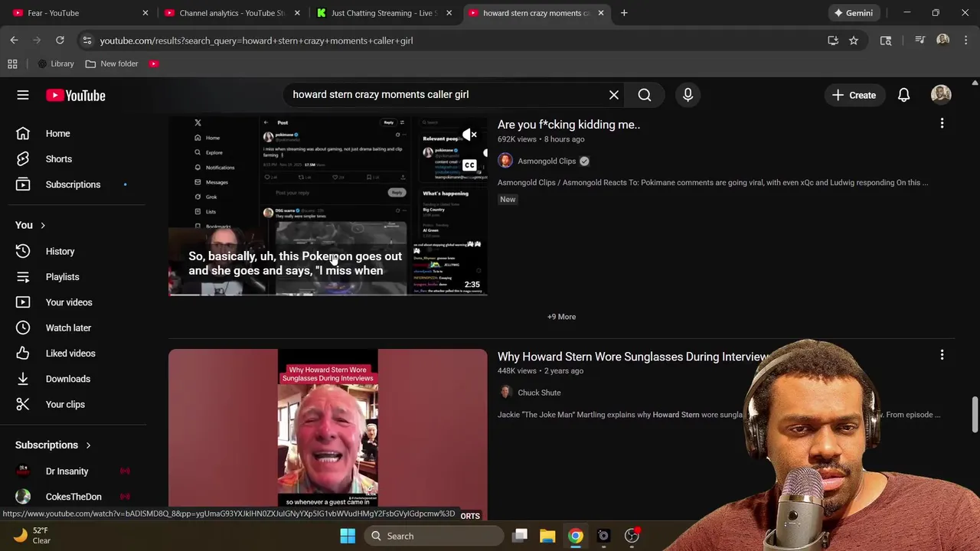
Task: Expand the Subscriptions section header
Action: 53,445
